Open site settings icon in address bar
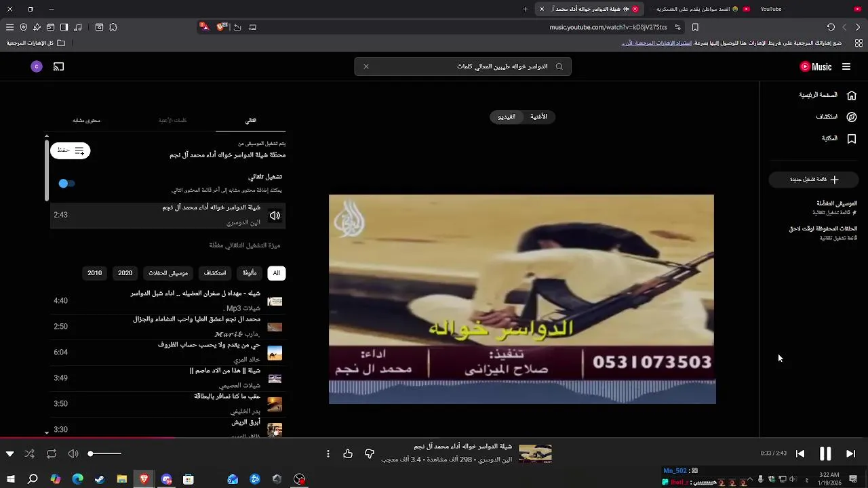The height and width of the screenshot is (488, 868). tap(677, 27)
